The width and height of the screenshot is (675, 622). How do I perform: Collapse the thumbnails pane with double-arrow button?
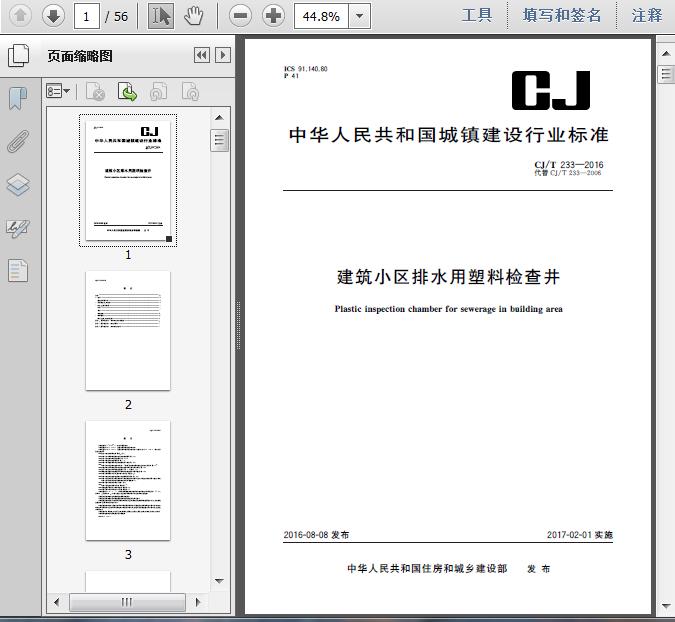(x=202, y=56)
